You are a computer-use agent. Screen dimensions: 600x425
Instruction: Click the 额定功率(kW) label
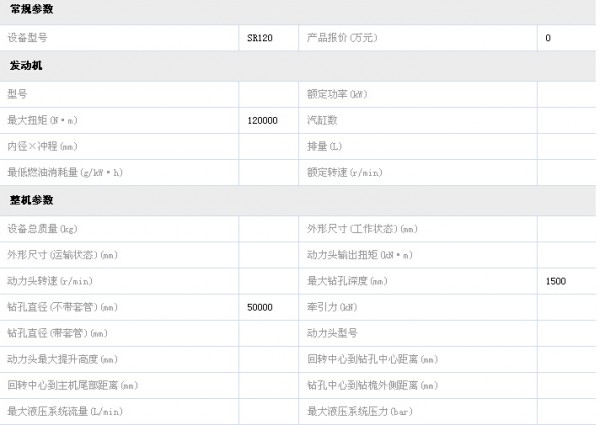point(336,94)
